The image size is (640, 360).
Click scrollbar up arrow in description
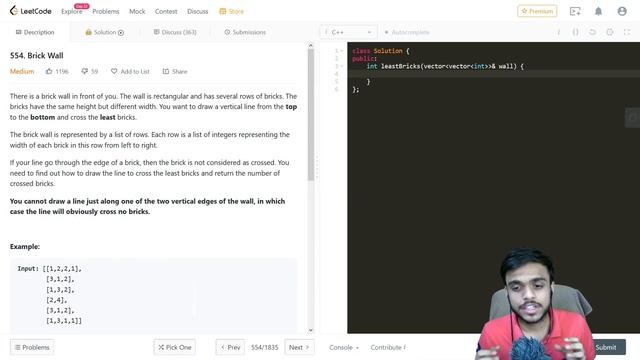pyautogui.click(x=311, y=46)
